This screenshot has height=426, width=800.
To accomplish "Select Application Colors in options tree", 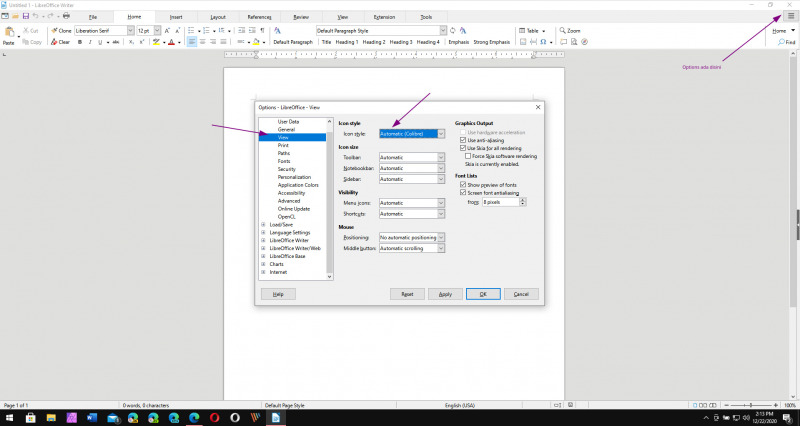I will click(298, 185).
